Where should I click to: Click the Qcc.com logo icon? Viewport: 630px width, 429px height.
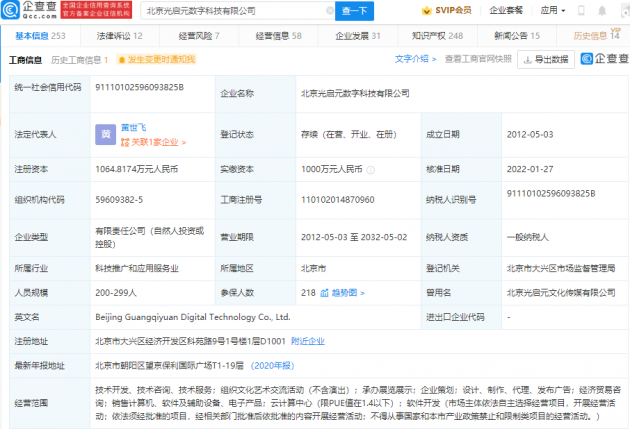coord(10,10)
